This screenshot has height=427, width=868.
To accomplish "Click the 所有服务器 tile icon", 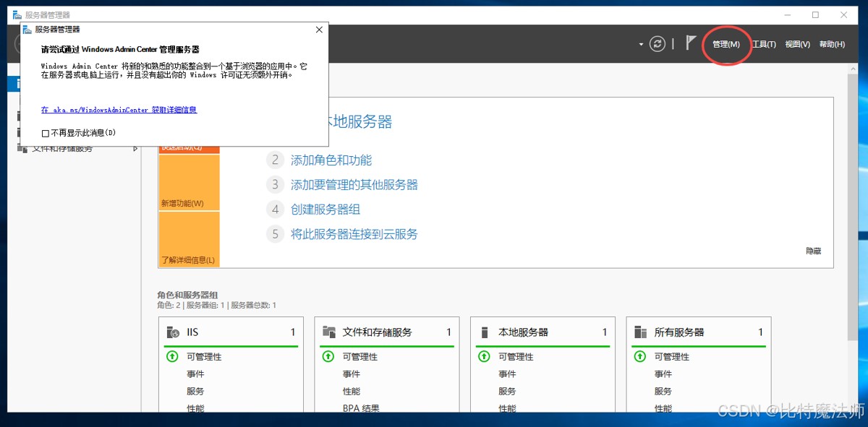I will pyautogui.click(x=640, y=332).
